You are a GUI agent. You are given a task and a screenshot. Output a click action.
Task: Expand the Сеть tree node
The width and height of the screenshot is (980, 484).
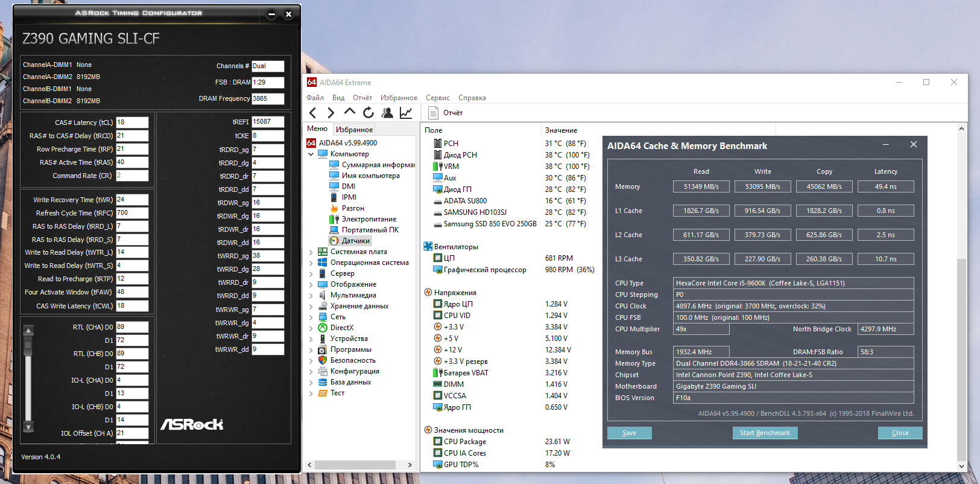[311, 317]
